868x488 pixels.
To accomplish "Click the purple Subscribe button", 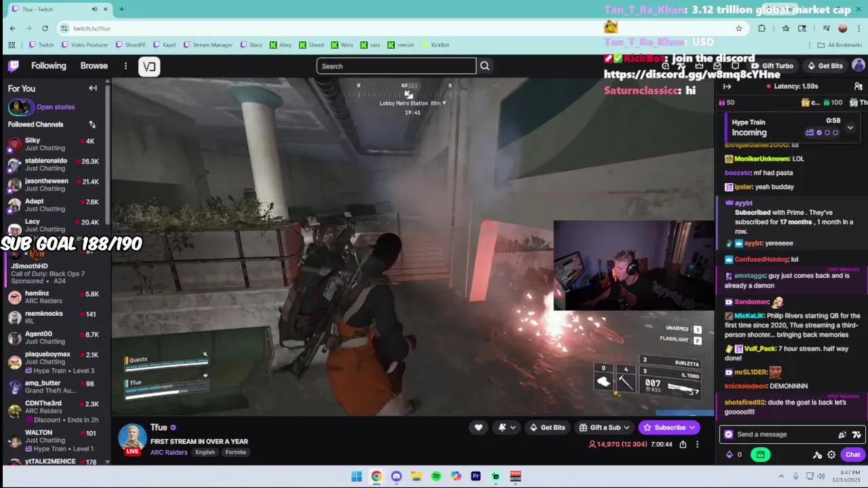I will 669,427.
